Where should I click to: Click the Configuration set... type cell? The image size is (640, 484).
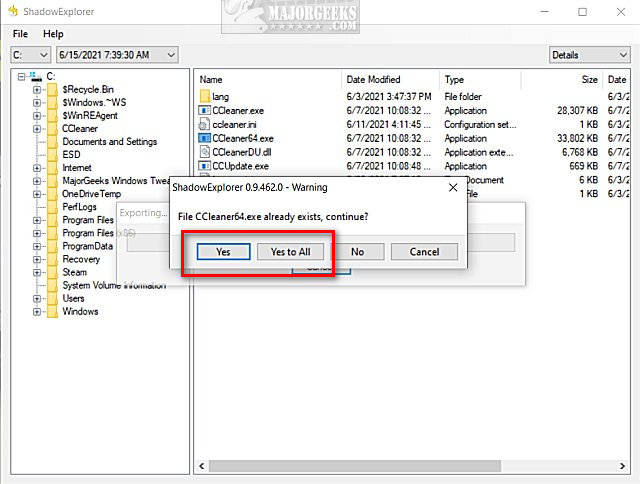(480, 124)
